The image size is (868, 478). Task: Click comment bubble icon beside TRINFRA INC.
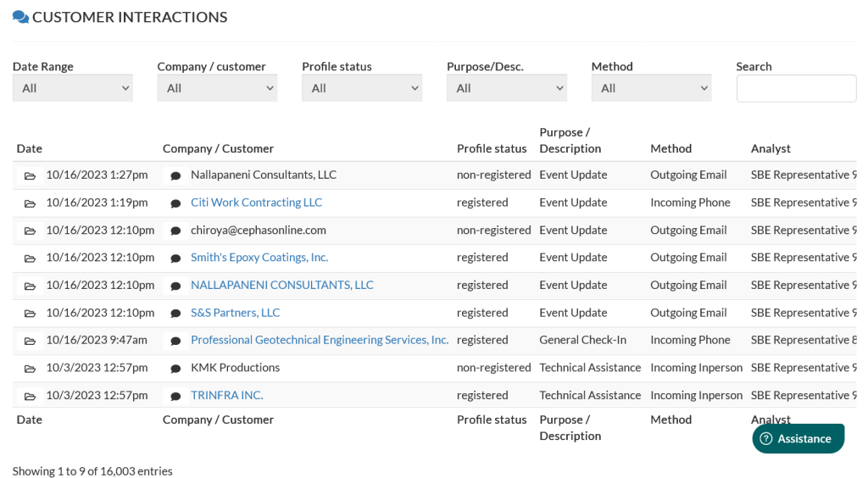tap(175, 396)
